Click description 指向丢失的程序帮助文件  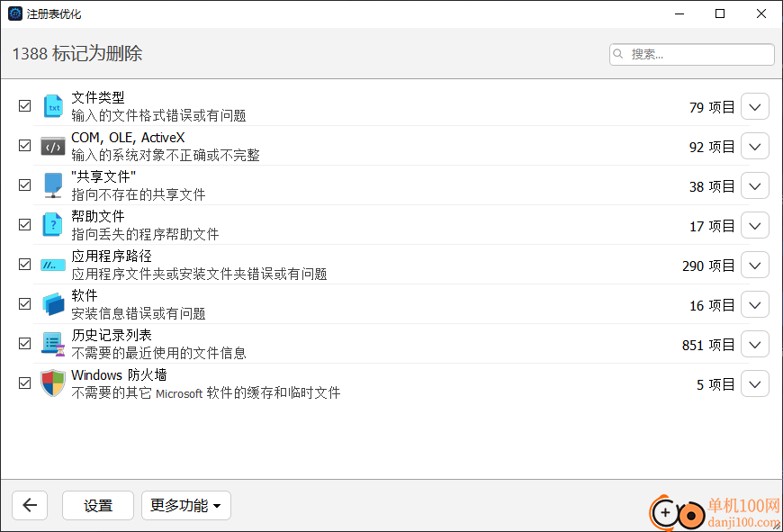[x=145, y=234]
